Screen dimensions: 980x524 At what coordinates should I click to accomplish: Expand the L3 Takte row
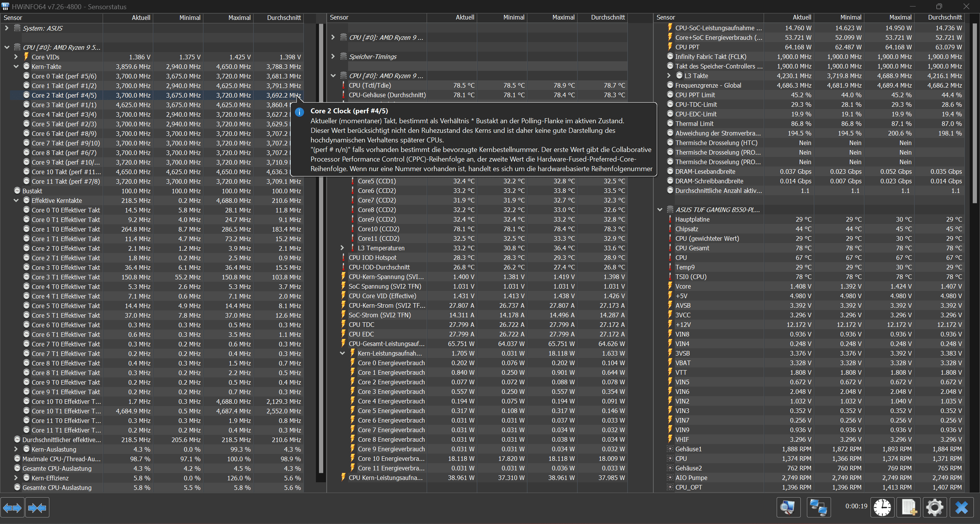[x=669, y=75]
